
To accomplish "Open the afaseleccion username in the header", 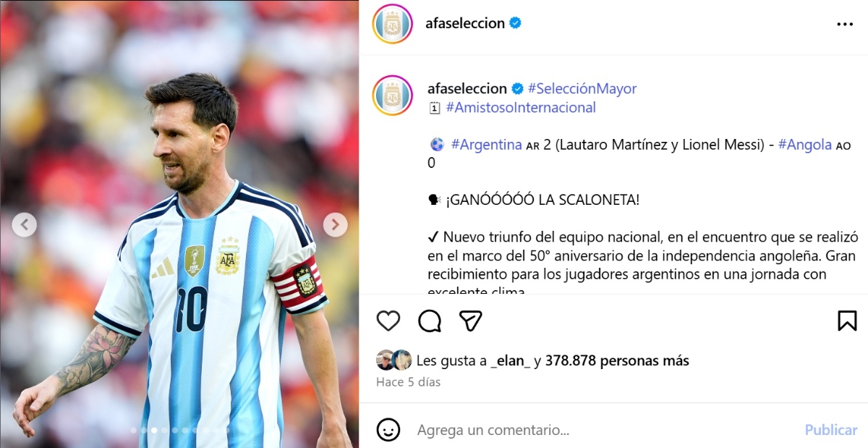I will [466, 23].
